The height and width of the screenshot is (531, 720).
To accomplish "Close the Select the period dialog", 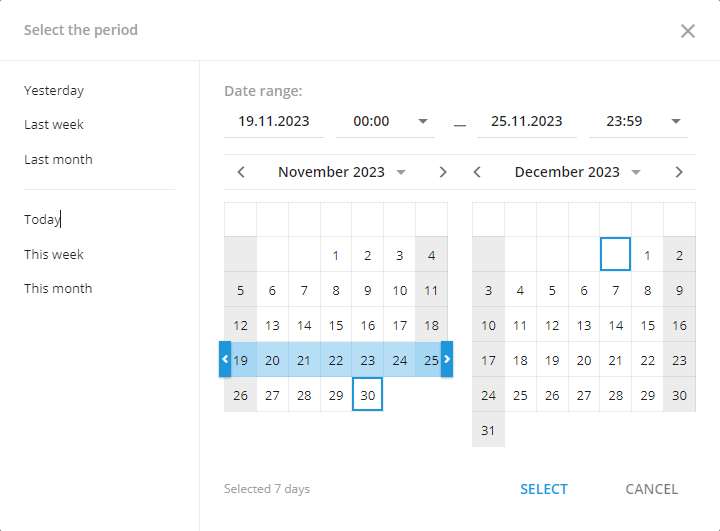I will click(687, 31).
